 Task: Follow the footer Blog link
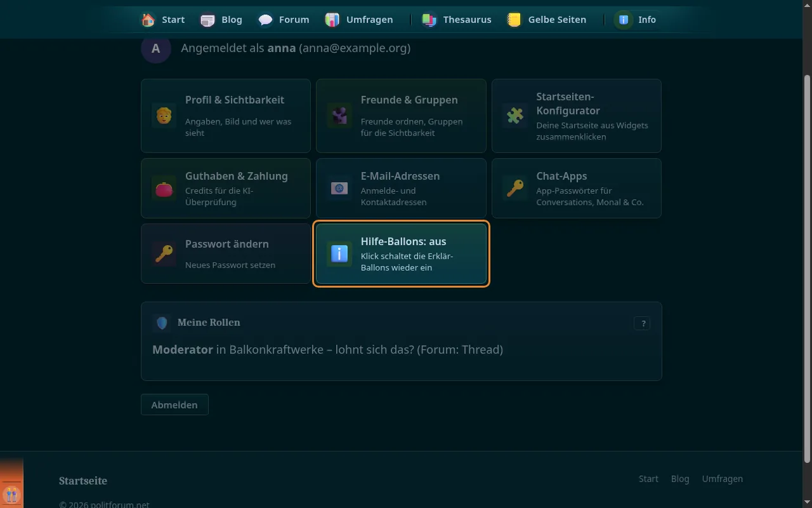[680, 479]
